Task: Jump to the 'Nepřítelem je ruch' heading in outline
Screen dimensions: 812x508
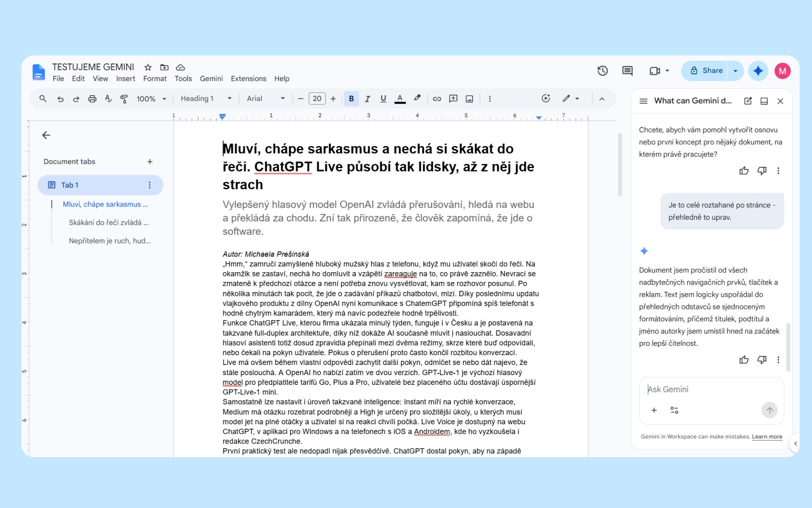Action: point(110,241)
